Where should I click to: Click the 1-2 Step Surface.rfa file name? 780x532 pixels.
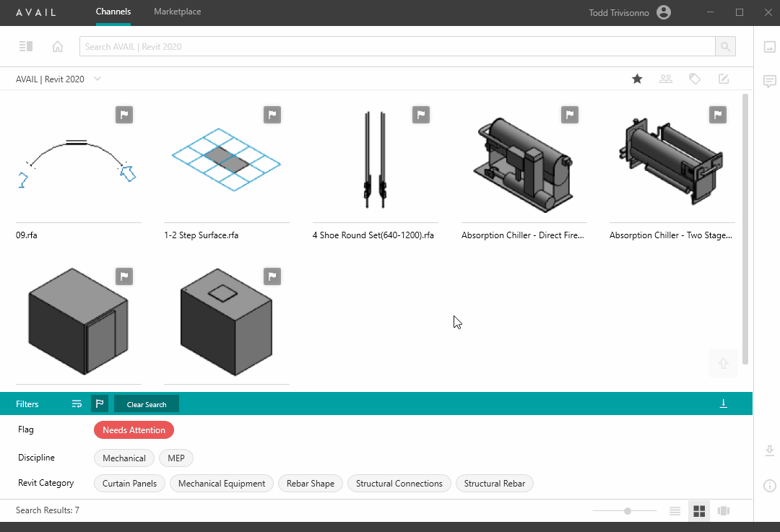tap(201, 235)
